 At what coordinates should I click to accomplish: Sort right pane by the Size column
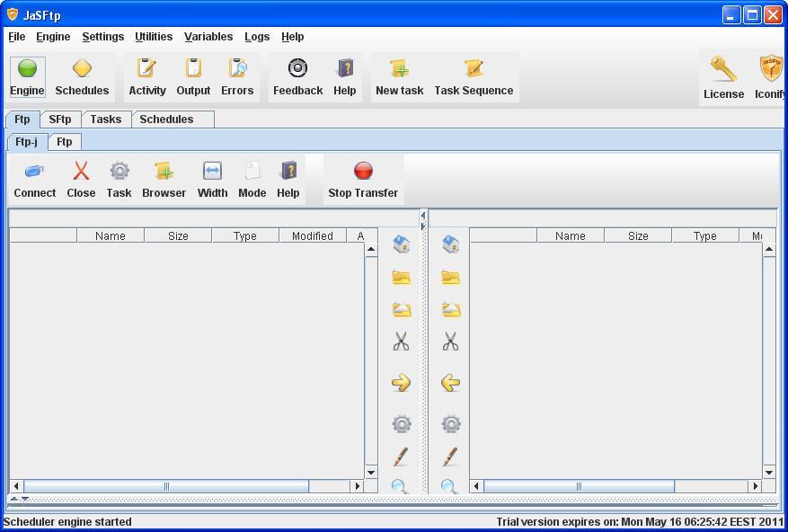638,235
